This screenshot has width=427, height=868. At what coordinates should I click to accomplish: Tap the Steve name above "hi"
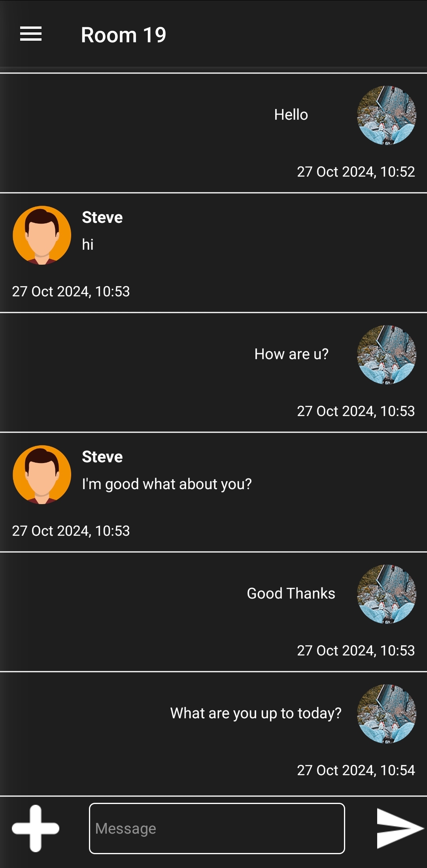pyautogui.click(x=102, y=217)
